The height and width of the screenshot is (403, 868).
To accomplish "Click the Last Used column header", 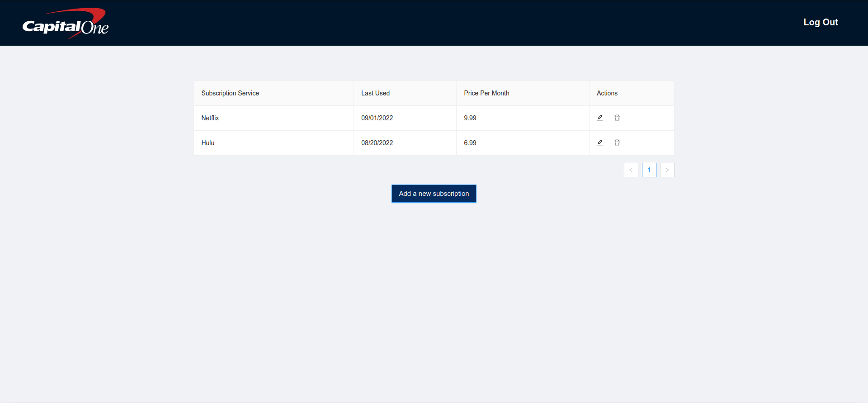I will pos(405,93).
